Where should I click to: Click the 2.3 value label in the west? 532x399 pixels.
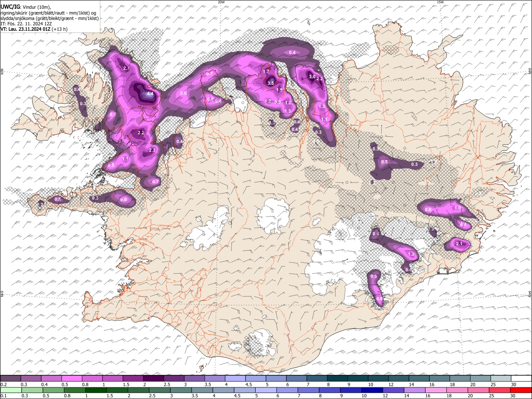152,150
